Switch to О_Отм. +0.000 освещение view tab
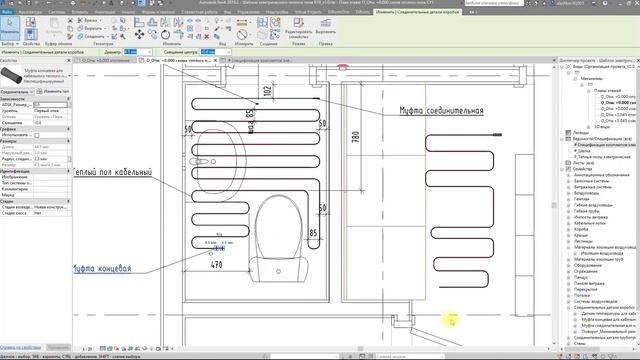The width and height of the screenshot is (640, 360). [105, 60]
